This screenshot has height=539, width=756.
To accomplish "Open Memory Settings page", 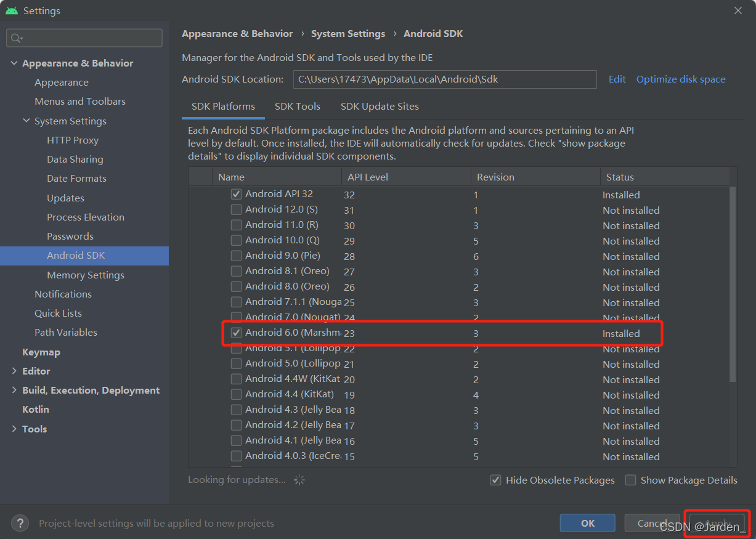I will (86, 275).
